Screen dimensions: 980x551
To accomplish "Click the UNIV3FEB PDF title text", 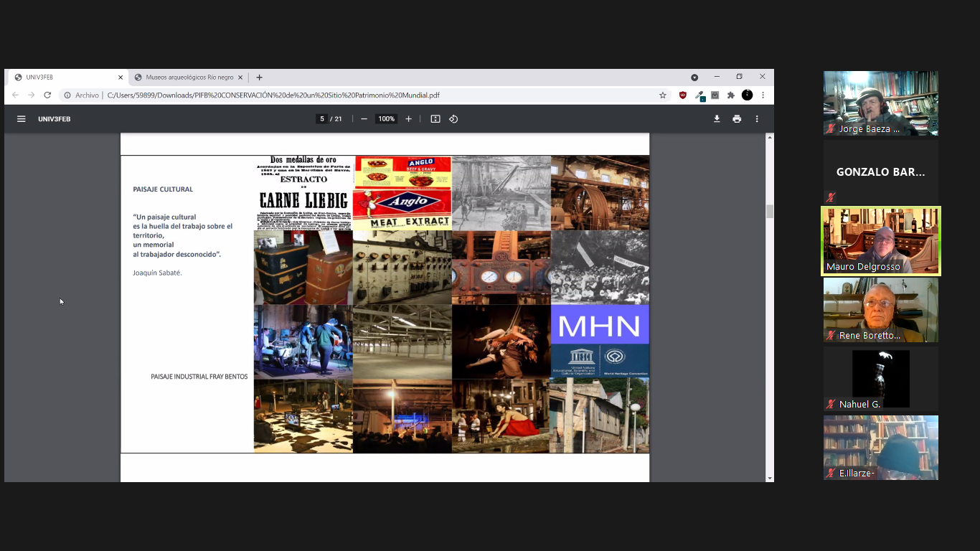I will [x=55, y=119].
